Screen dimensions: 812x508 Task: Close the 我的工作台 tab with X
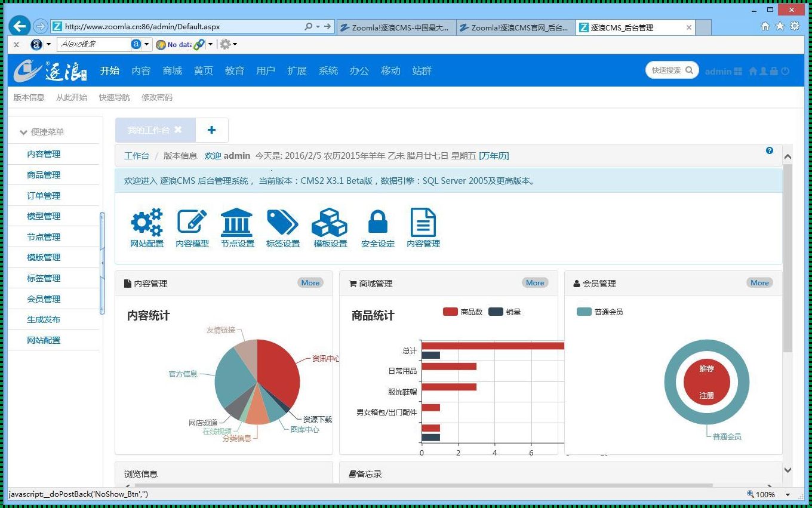click(x=178, y=130)
